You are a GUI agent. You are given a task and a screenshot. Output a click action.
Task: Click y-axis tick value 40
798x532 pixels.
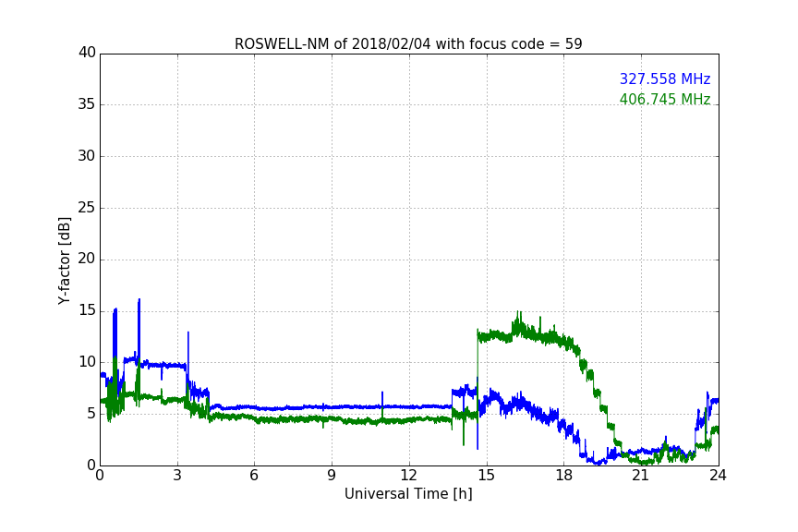(87, 53)
